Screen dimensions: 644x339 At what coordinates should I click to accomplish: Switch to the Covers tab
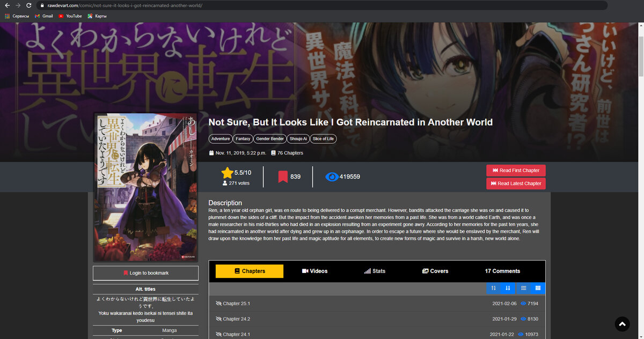pyautogui.click(x=435, y=271)
